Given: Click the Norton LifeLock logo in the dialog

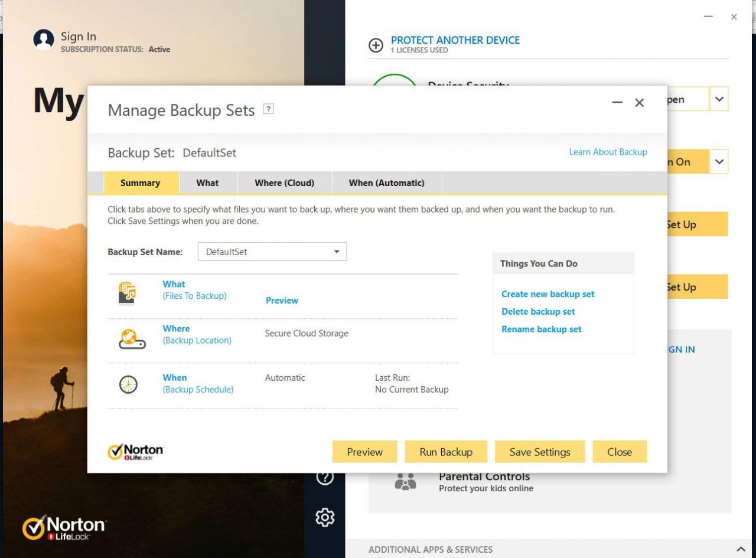Looking at the screenshot, I should coord(135,451).
